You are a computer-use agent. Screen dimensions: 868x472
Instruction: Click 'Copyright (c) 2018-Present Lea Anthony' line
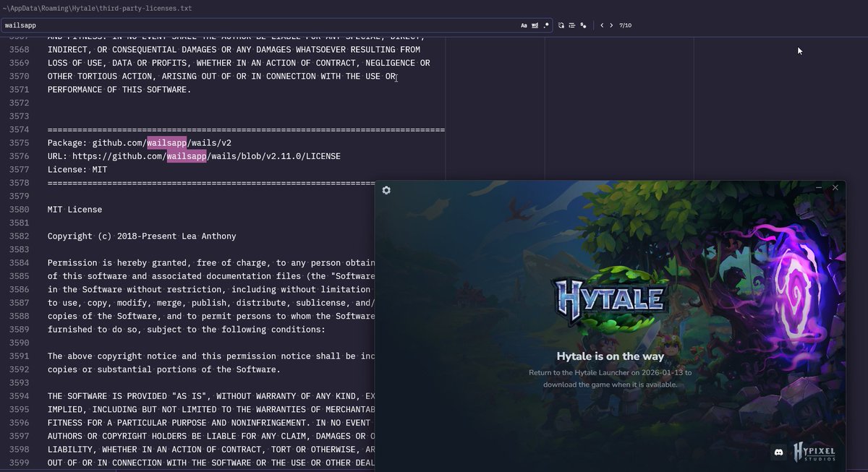142,236
